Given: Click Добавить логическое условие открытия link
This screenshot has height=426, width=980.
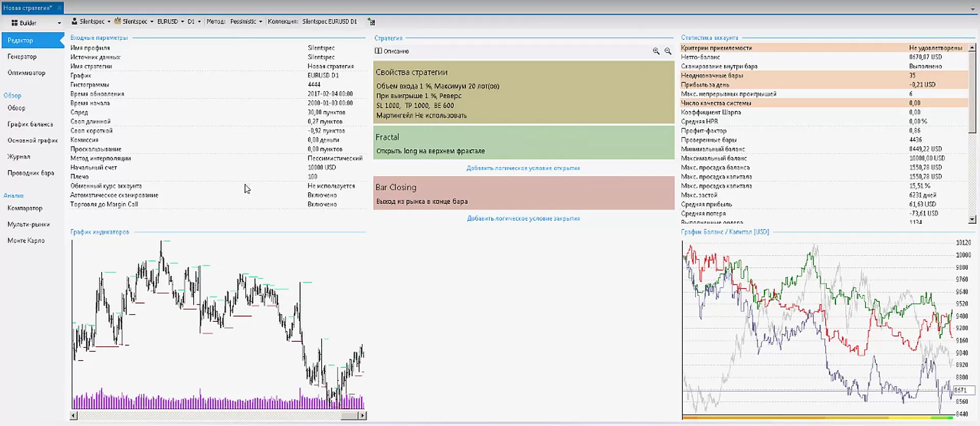Looking at the screenshot, I should (x=523, y=168).
